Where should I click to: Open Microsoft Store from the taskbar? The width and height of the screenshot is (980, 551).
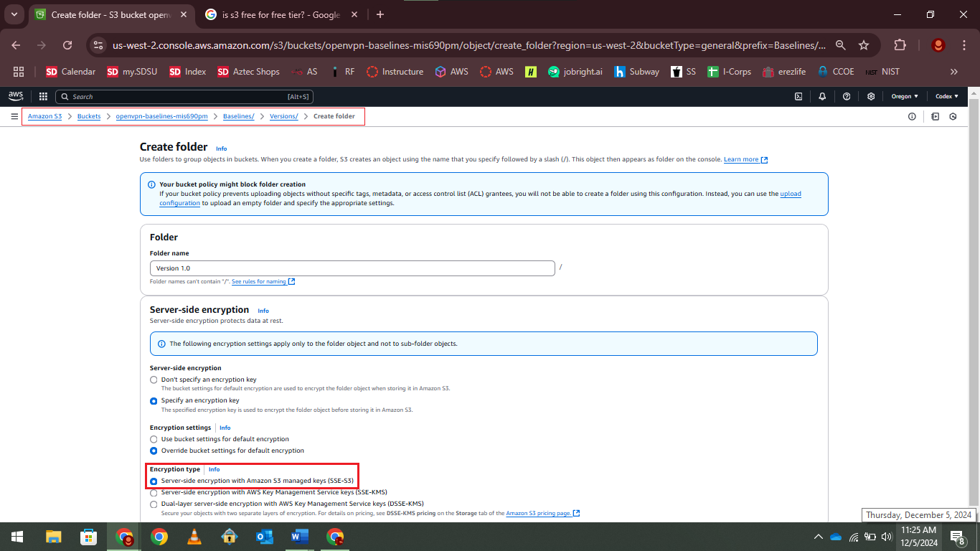click(x=89, y=537)
